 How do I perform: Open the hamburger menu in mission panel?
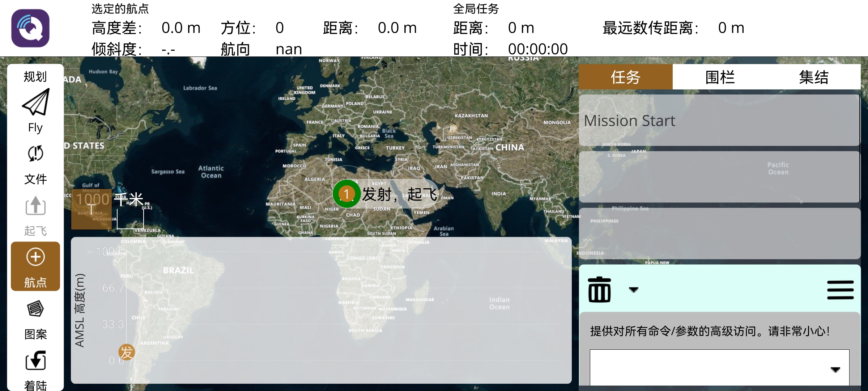(x=841, y=290)
